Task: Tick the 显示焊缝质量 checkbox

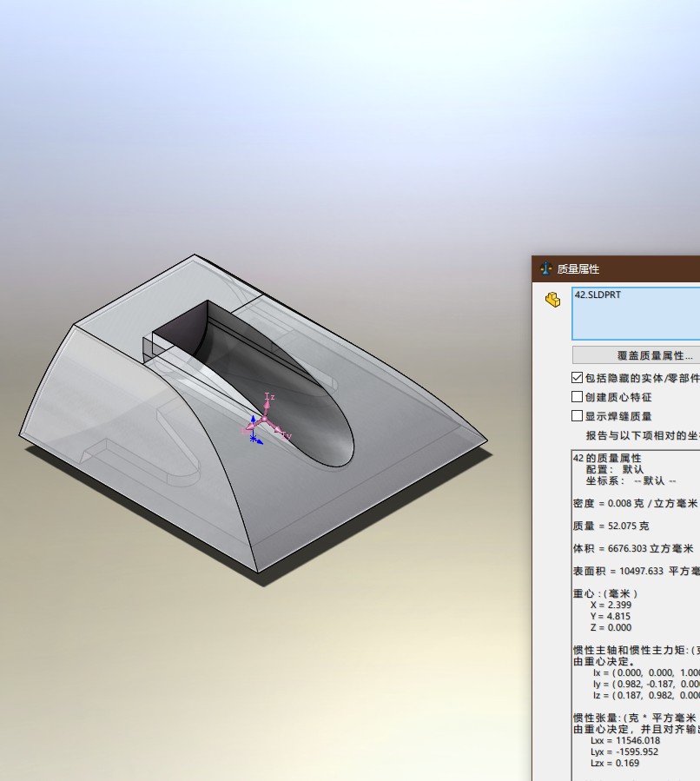Action: pos(578,416)
